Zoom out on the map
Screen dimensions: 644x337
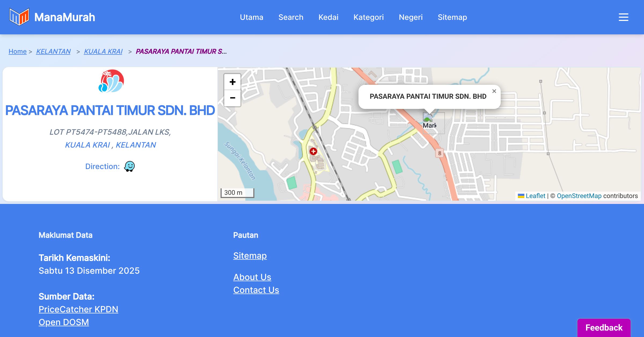point(232,98)
